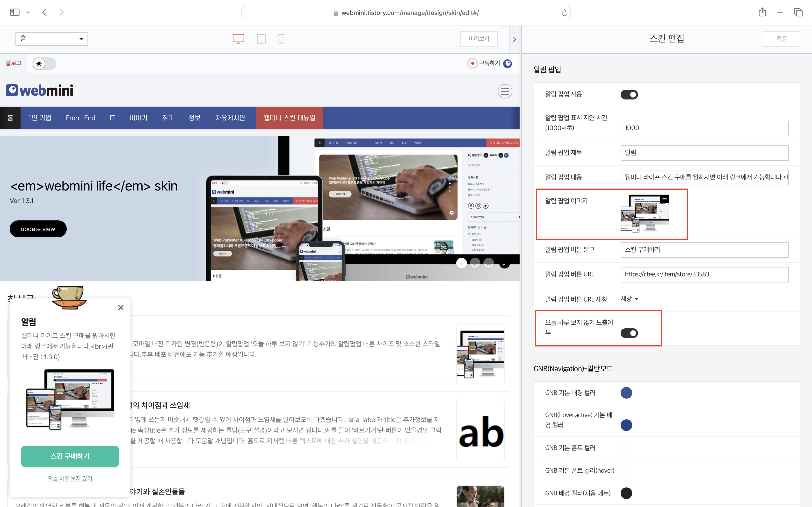812x507 pixels.
Task: Open the Front-End navigation menu item
Action: [80, 118]
